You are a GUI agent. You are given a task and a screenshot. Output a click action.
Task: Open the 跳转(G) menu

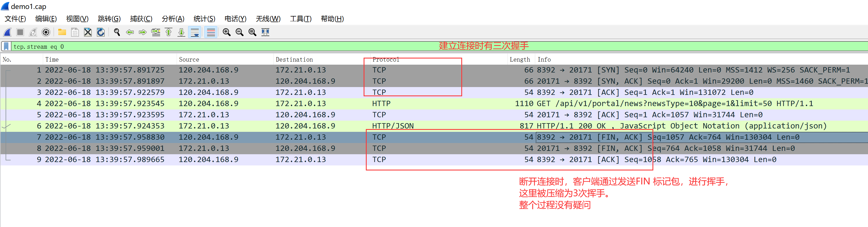(x=109, y=19)
